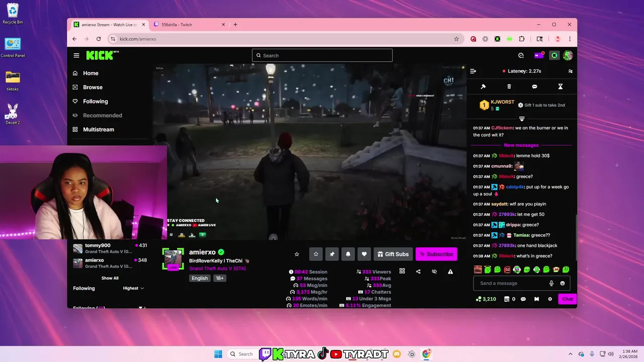This screenshot has height=362, width=644.
Task: Open the shop icon showing 0
Action: (x=509, y=299)
